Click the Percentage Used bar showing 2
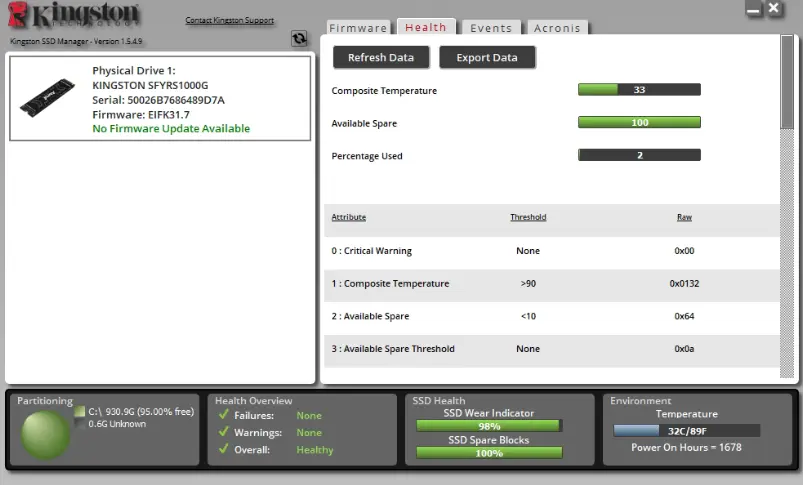803x485 pixels. click(639, 155)
